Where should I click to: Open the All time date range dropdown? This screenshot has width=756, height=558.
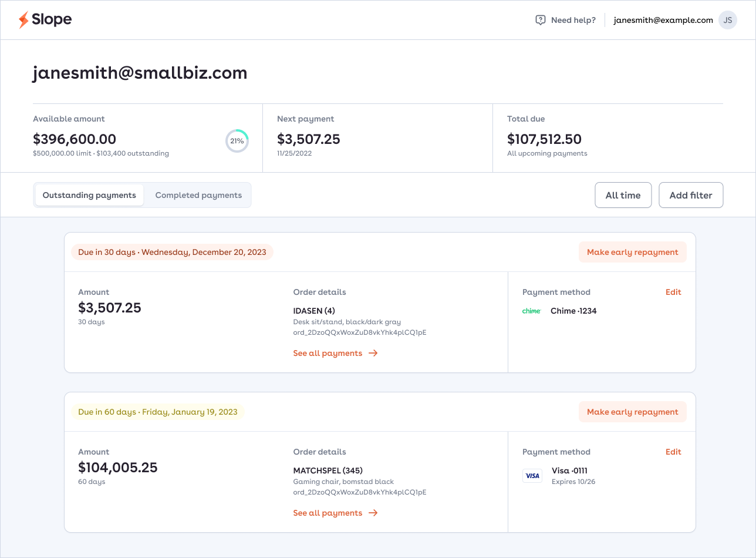click(623, 195)
